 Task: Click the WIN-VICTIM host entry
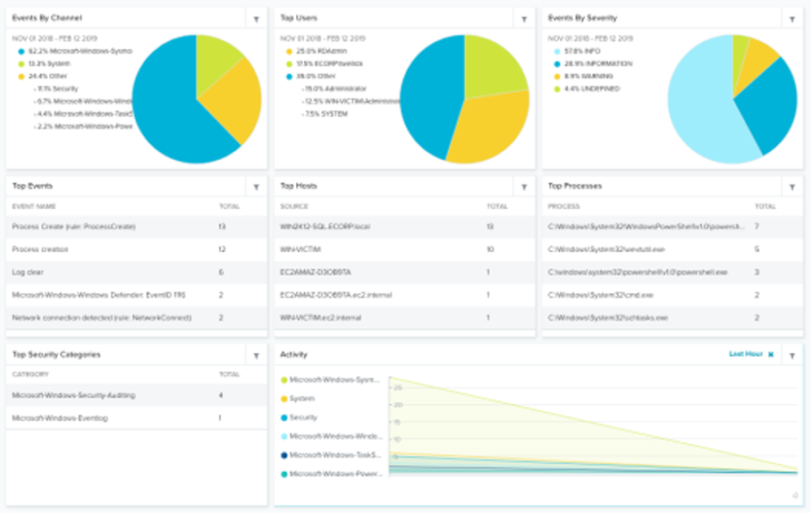299,249
